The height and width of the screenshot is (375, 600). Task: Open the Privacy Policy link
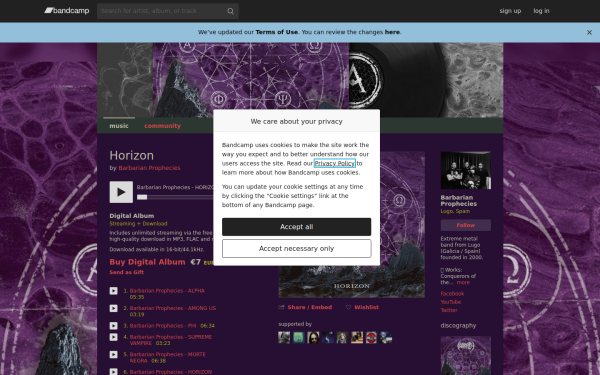[334, 163]
